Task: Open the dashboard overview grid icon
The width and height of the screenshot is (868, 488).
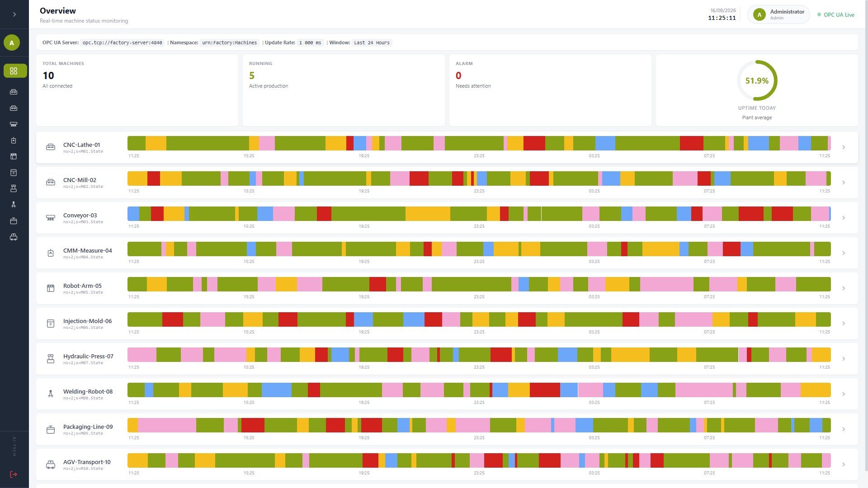Action: (x=14, y=71)
